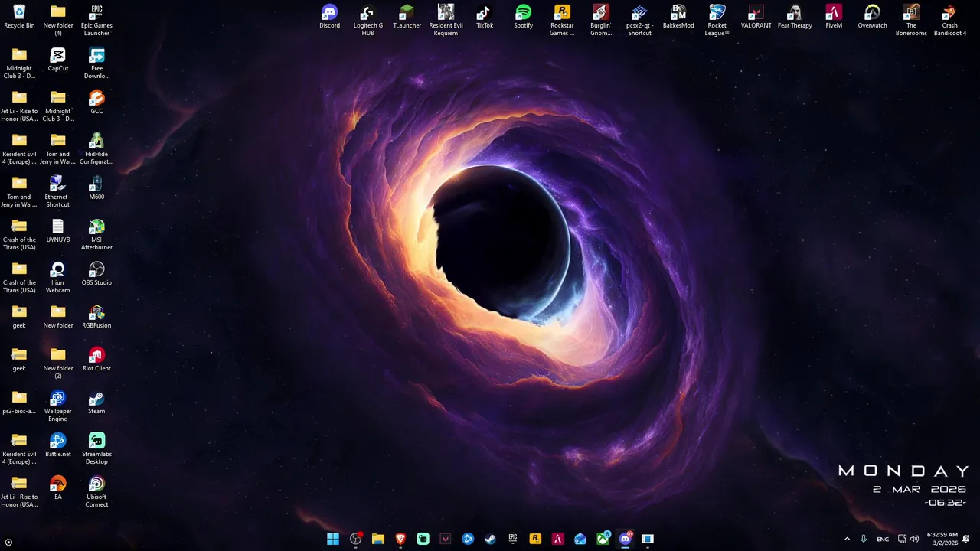Click the microphone tray icon
980x551 pixels.
(x=864, y=539)
